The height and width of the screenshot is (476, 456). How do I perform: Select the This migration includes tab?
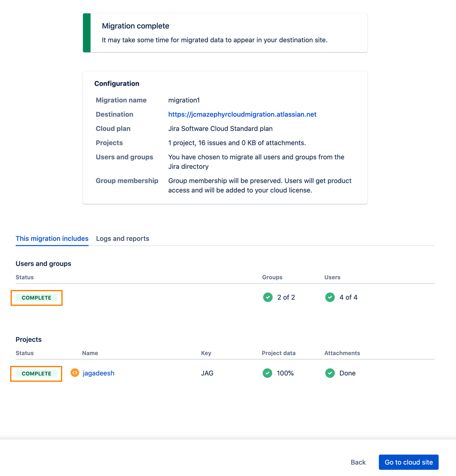[x=52, y=238]
